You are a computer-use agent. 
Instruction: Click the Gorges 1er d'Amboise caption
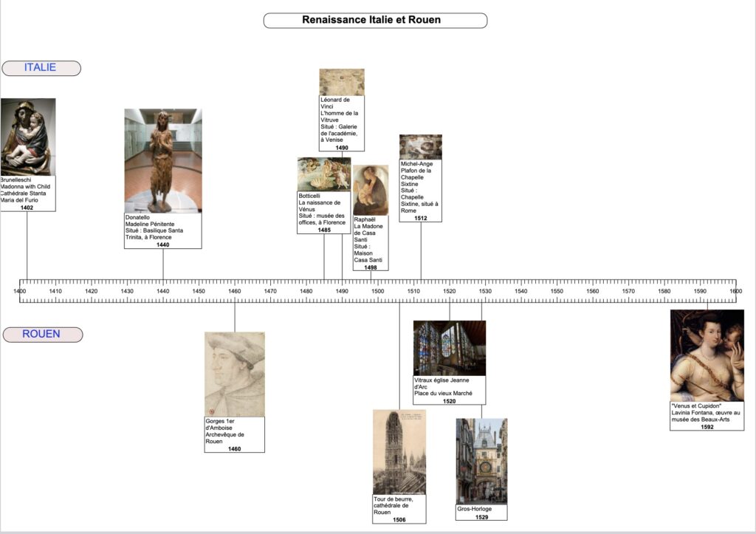pos(224,431)
